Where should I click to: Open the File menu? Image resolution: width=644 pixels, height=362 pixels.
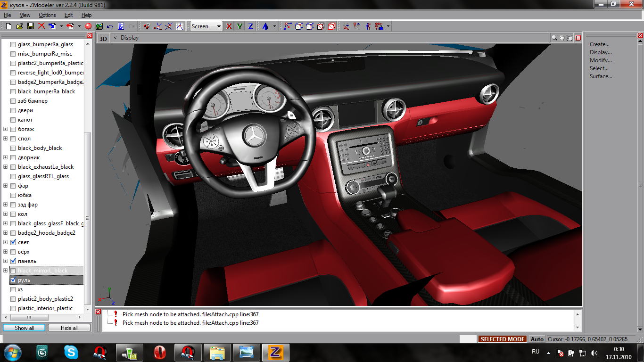(x=8, y=15)
